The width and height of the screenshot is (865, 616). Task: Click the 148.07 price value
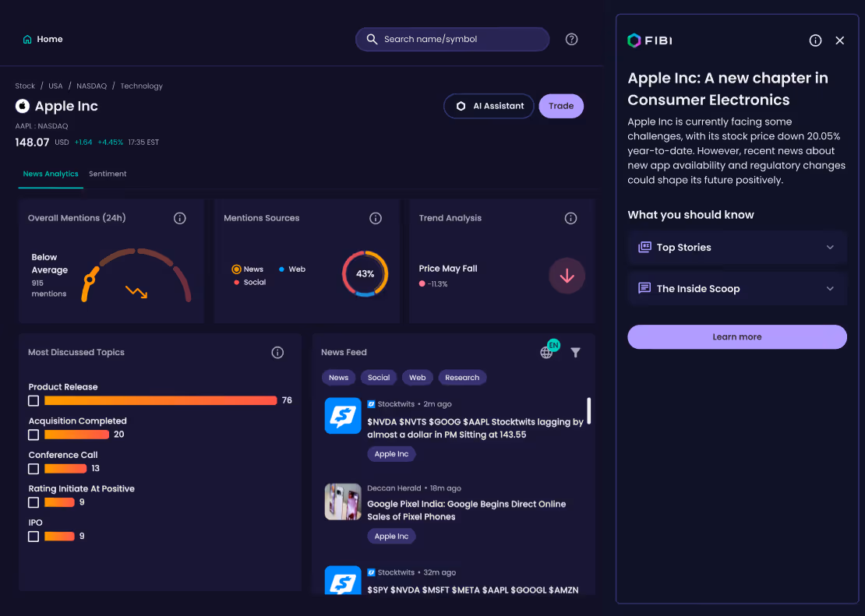coord(32,143)
